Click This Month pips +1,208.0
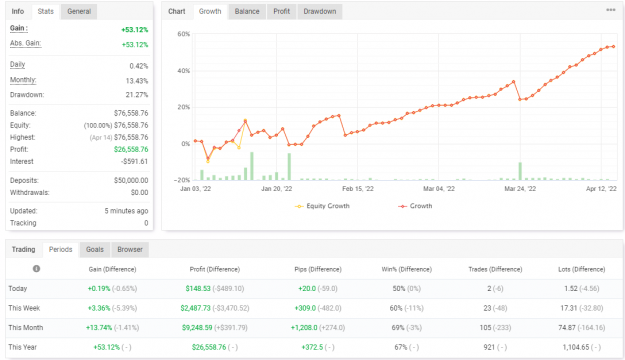The height and width of the screenshot is (360, 625). click(304, 328)
